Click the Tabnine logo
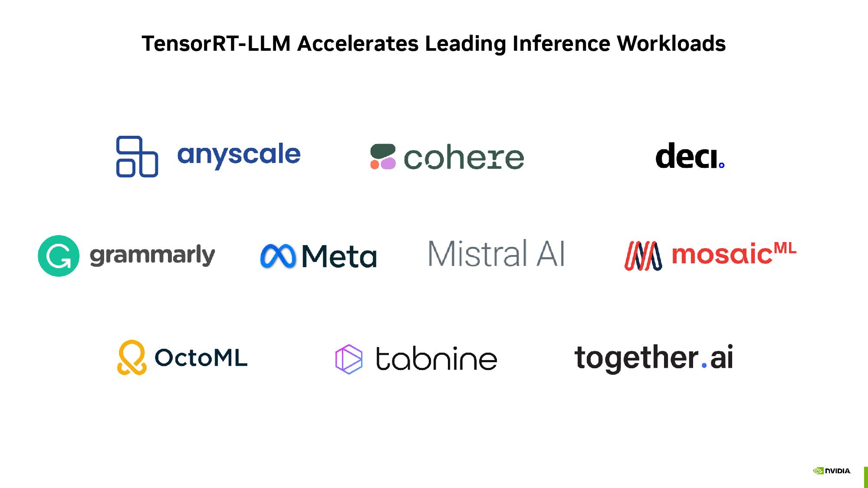The height and width of the screenshot is (488, 868). (x=416, y=357)
